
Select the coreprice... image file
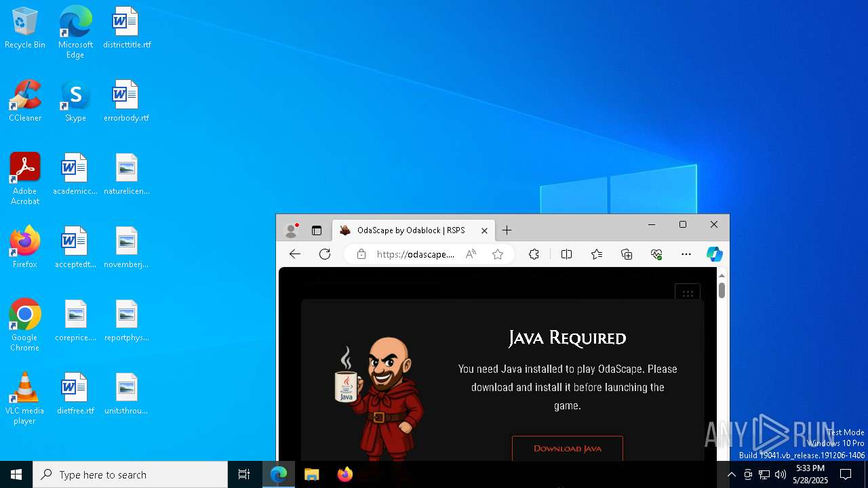(75, 321)
